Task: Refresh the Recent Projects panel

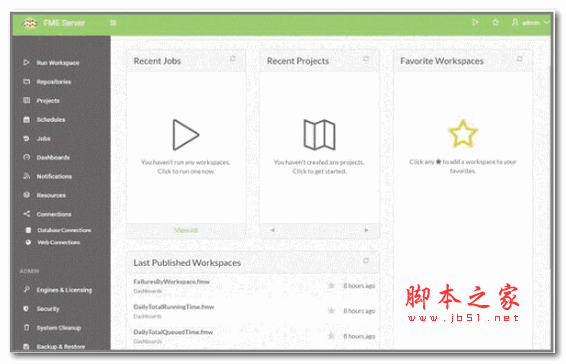Action: tap(366, 58)
